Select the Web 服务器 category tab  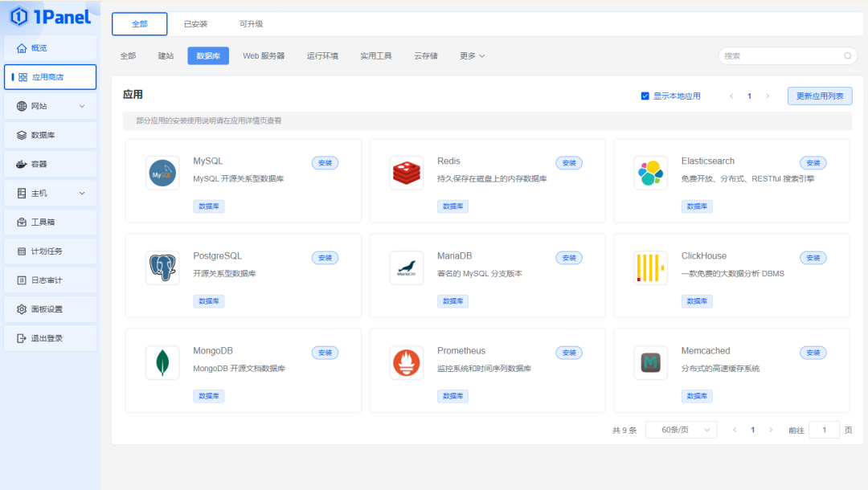click(x=264, y=56)
